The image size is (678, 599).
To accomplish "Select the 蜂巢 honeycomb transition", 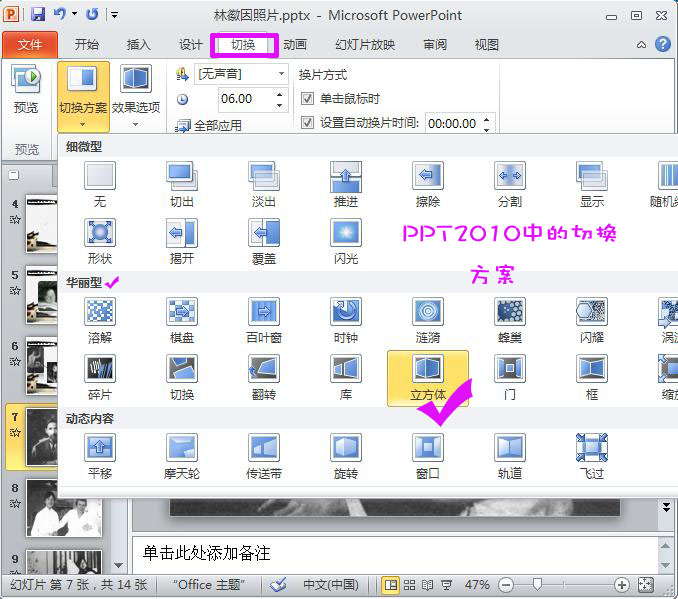I will click(510, 320).
